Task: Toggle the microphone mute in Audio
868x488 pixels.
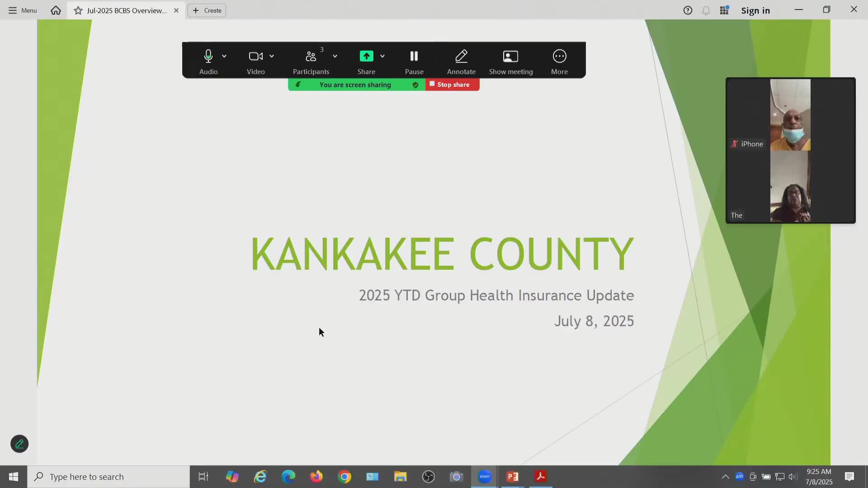Action: point(208,56)
